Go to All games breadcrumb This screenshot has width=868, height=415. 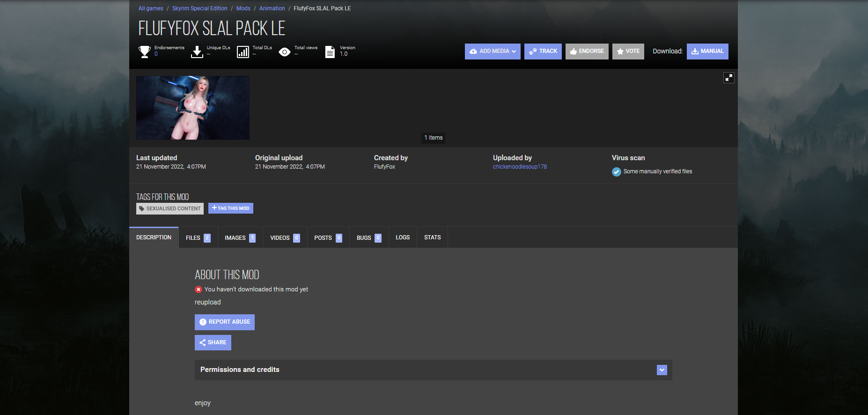point(151,8)
